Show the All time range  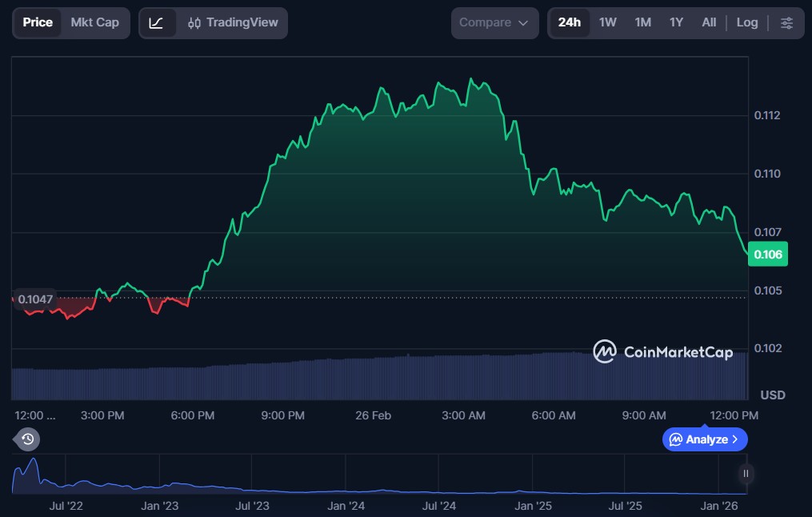tap(709, 22)
